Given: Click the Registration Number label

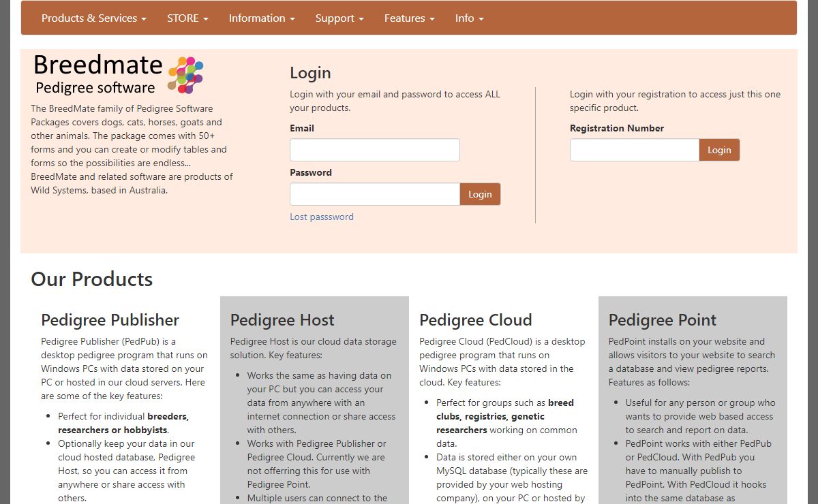Looking at the screenshot, I should coord(617,128).
